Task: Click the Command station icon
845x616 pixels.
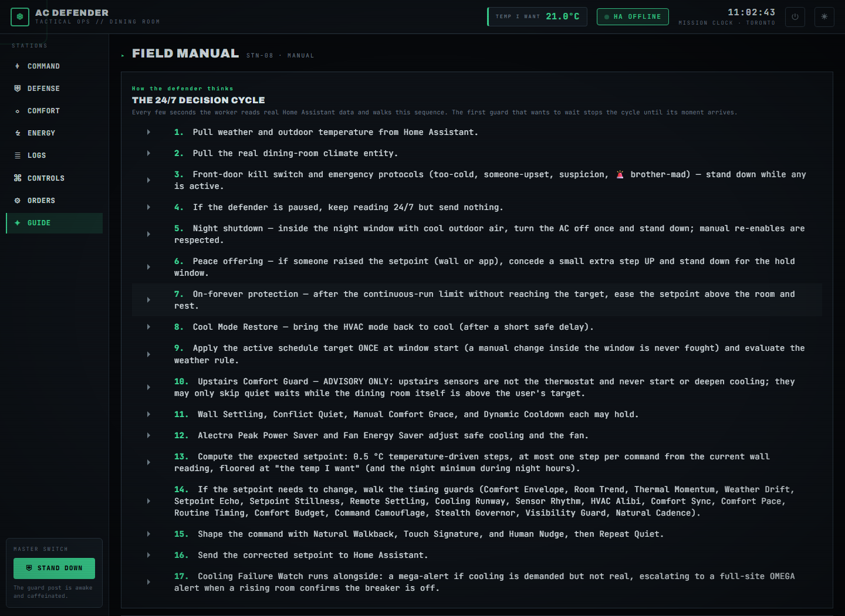Action: point(18,66)
